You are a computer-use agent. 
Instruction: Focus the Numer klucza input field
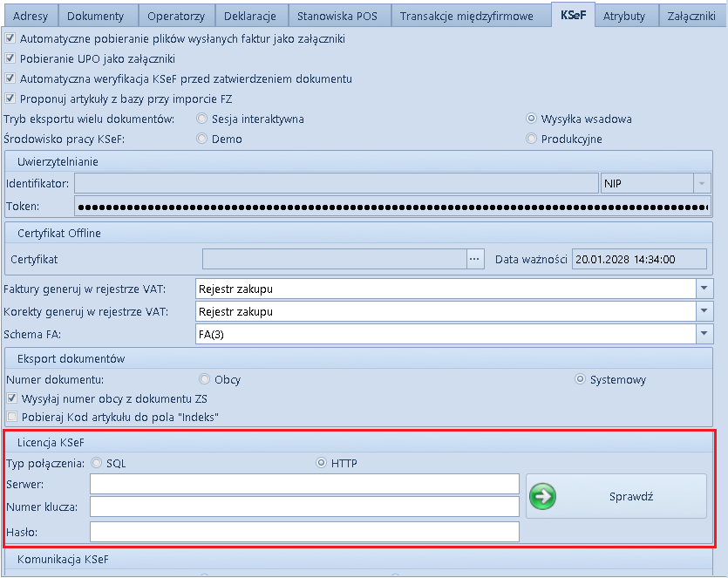pyautogui.click(x=304, y=507)
